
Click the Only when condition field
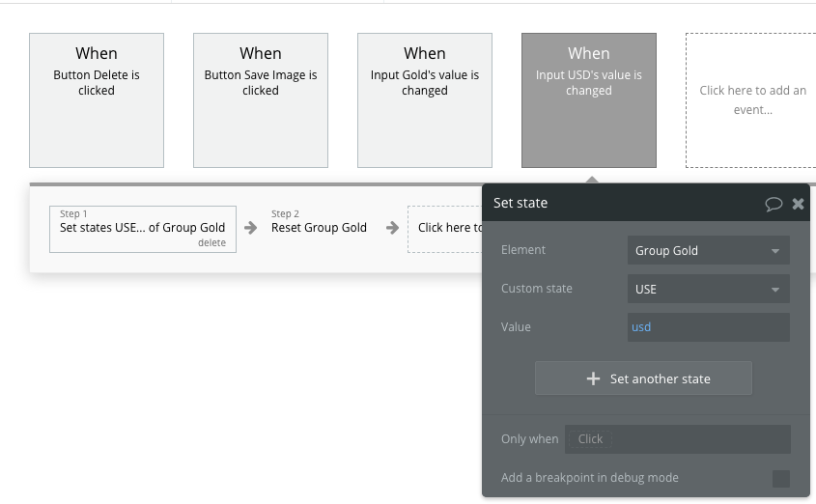pyautogui.click(x=678, y=439)
